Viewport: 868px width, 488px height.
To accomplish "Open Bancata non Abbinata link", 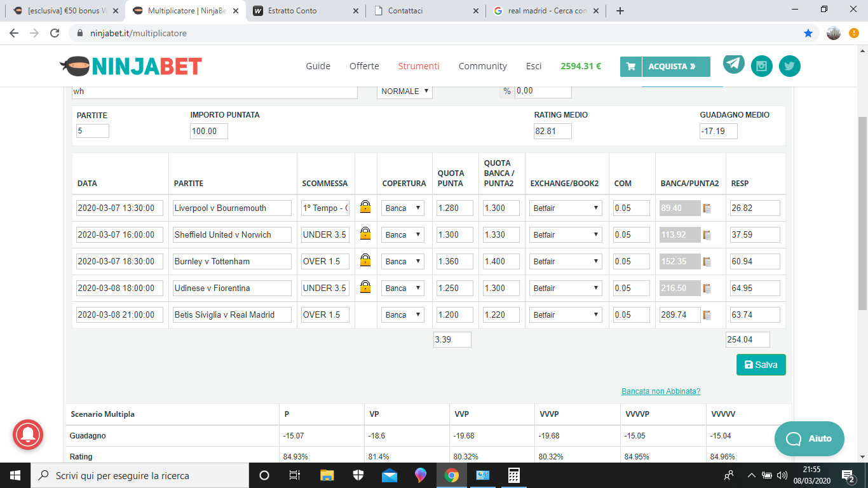I will pyautogui.click(x=661, y=391).
